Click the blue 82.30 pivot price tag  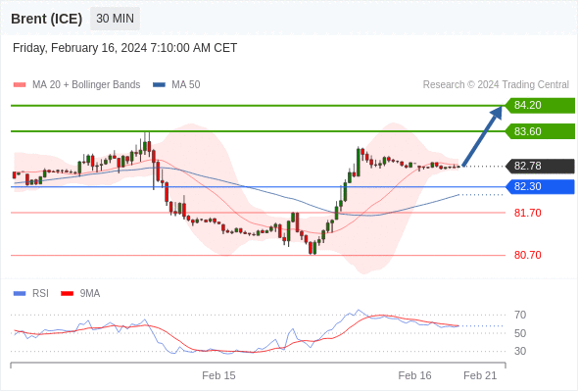pyautogui.click(x=540, y=186)
